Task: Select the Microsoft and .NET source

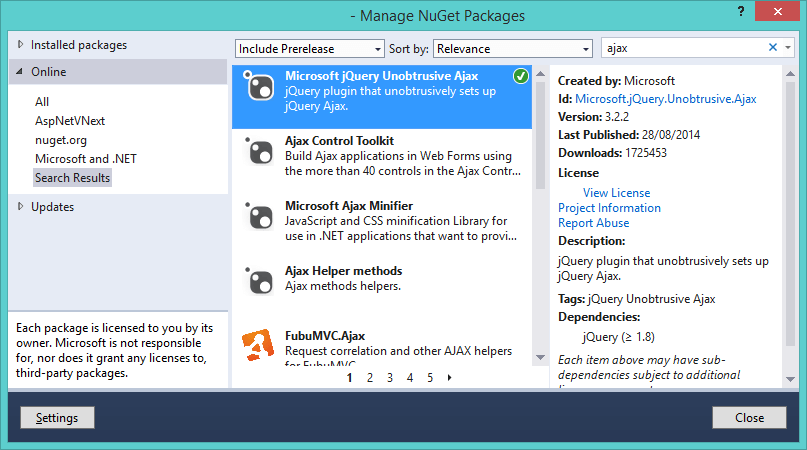Action: pyautogui.click(x=86, y=159)
